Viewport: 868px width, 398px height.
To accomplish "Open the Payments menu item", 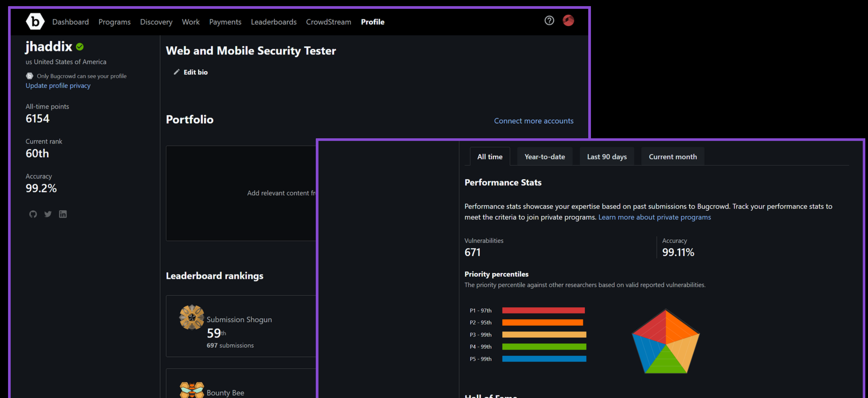I will click(x=225, y=22).
